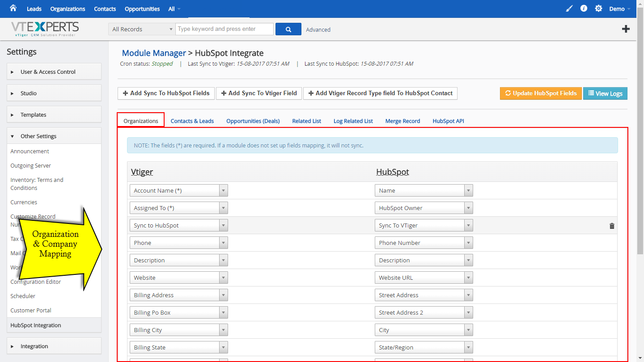Expand the All modules dropdown
644x362 pixels.
tap(174, 9)
